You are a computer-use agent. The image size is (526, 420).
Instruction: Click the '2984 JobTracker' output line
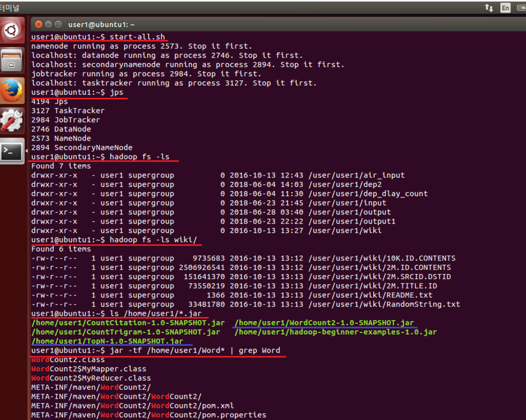pos(65,120)
